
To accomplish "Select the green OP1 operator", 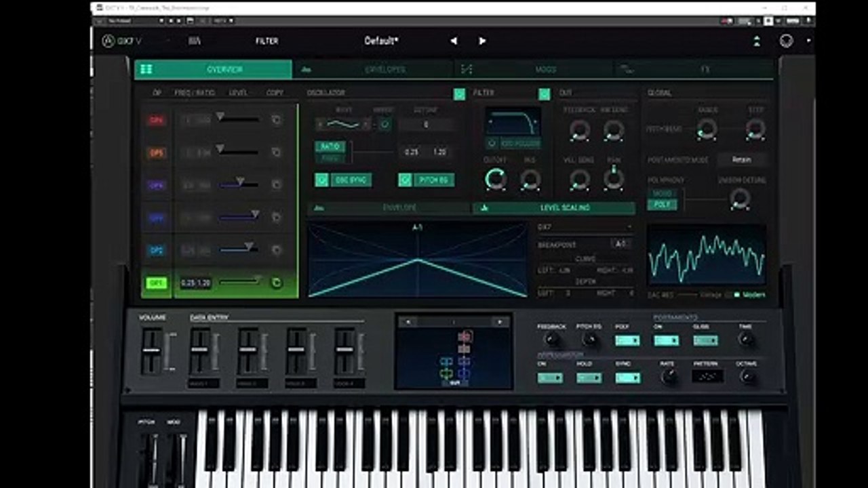I will point(157,283).
